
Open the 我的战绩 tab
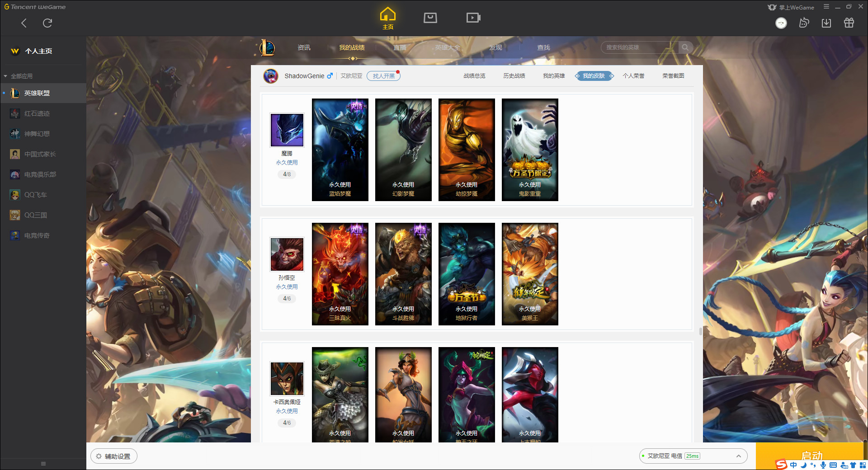(x=352, y=47)
